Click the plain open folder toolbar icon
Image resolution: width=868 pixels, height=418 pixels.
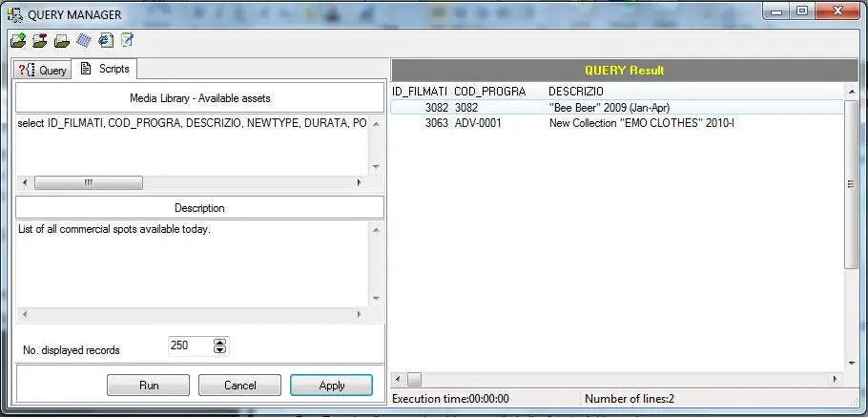tap(61, 40)
